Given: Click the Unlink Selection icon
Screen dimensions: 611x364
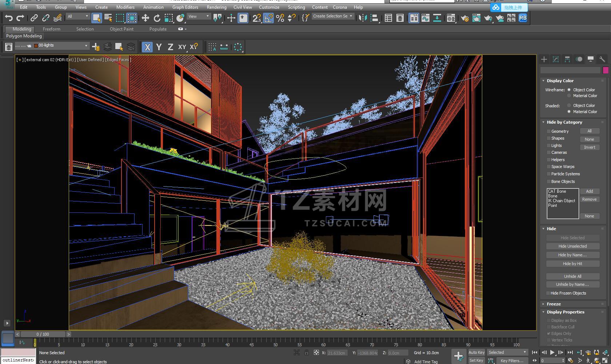Looking at the screenshot, I should [46, 18].
